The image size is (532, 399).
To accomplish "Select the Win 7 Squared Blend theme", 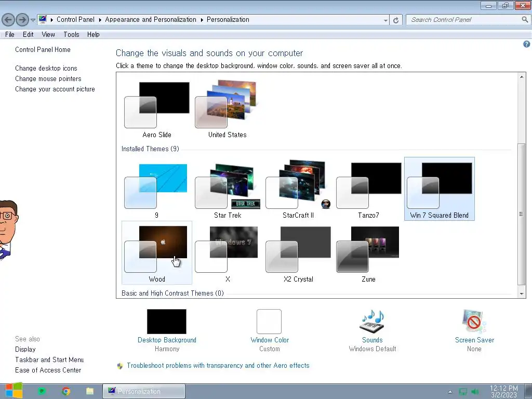I will click(x=440, y=189).
